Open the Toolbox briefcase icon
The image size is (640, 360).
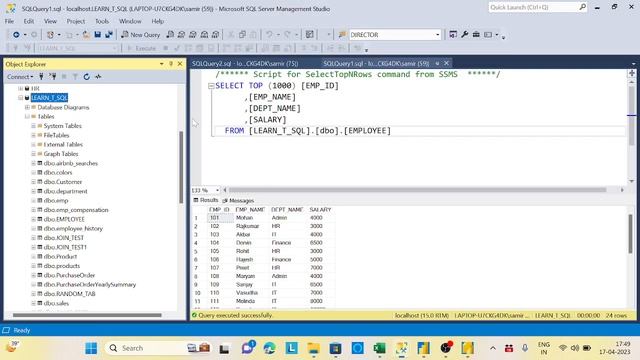(x=476, y=35)
